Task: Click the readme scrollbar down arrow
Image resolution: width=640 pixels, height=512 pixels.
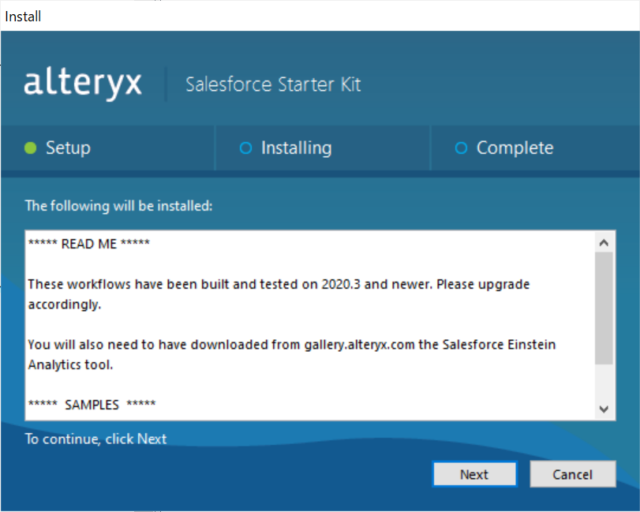Action: click(604, 409)
